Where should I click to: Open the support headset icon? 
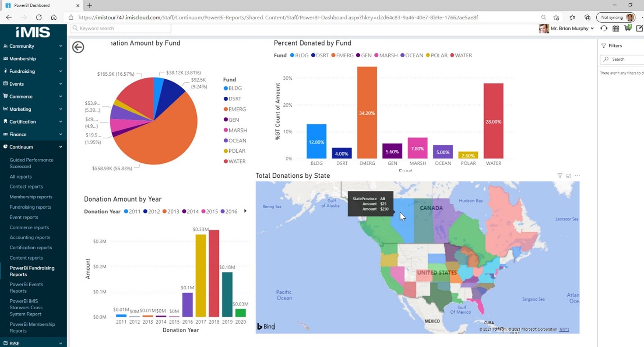point(603,28)
